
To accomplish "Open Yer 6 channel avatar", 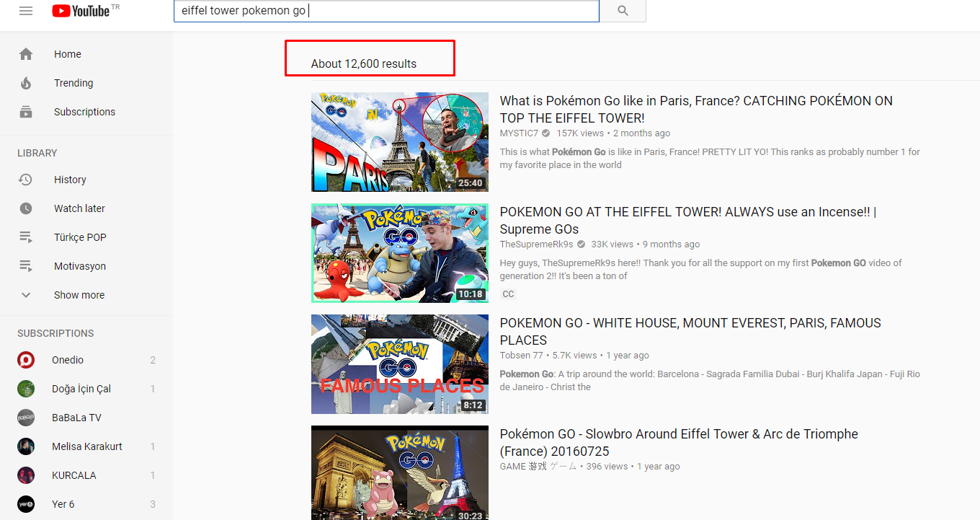I will pyautogui.click(x=26, y=504).
